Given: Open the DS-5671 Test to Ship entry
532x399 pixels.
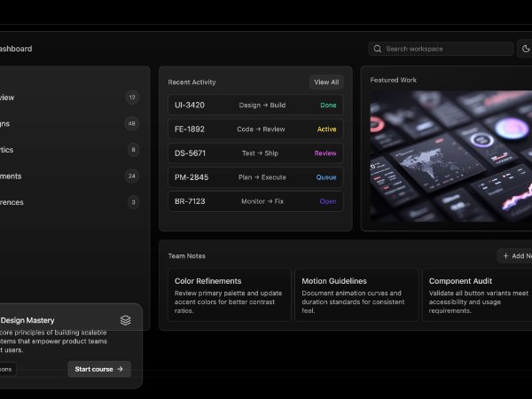Looking at the screenshot, I should [255, 153].
